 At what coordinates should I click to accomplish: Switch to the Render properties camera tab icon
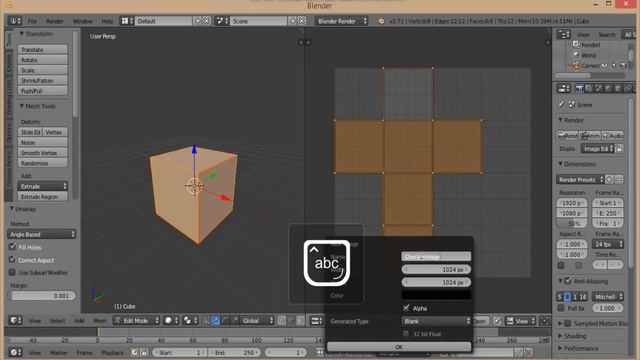click(x=579, y=88)
